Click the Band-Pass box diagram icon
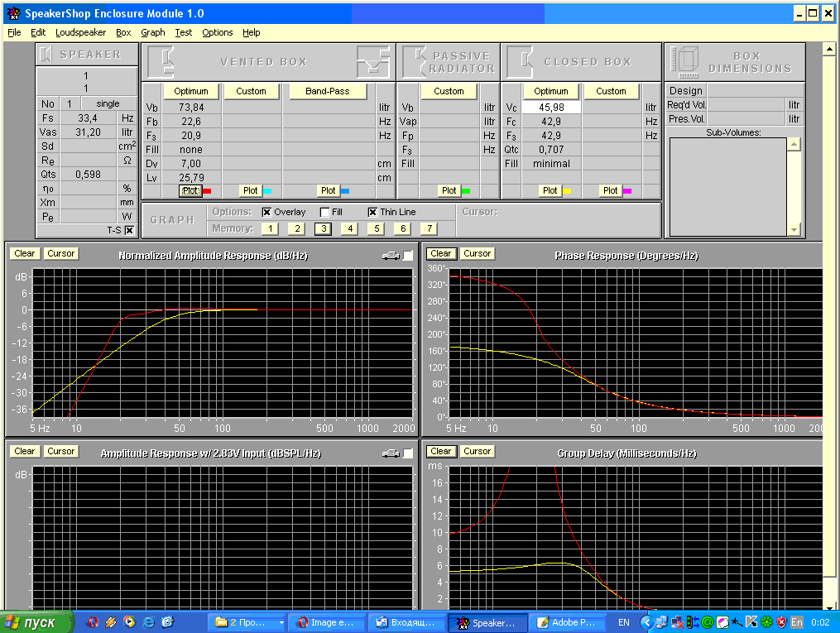This screenshot has width=840, height=633. [x=372, y=61]
